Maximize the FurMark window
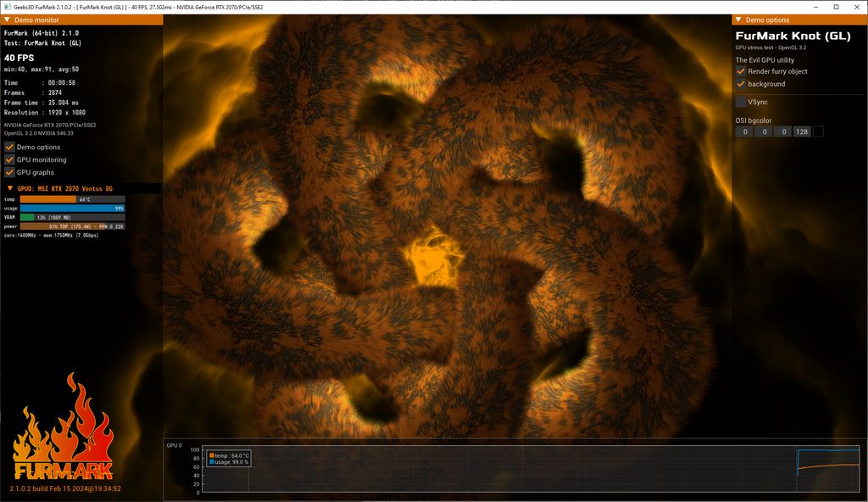 (x=836, y=7)
